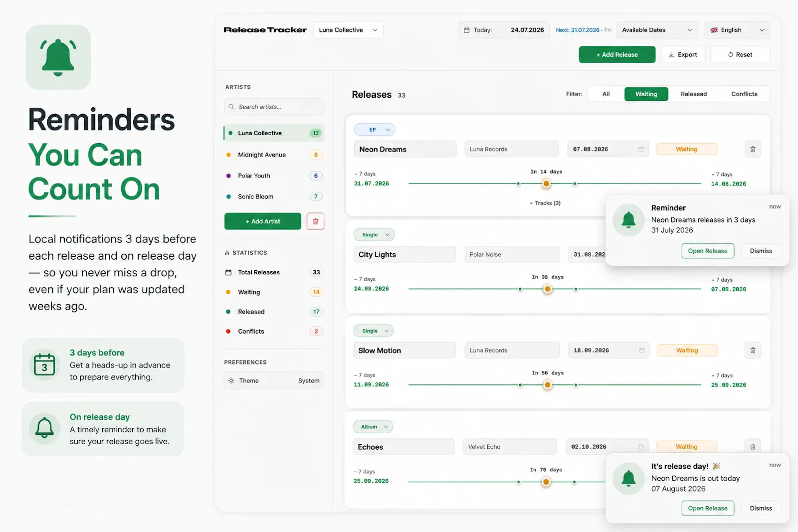
Task: Select the All filter tab
Action: coord(606,94)
